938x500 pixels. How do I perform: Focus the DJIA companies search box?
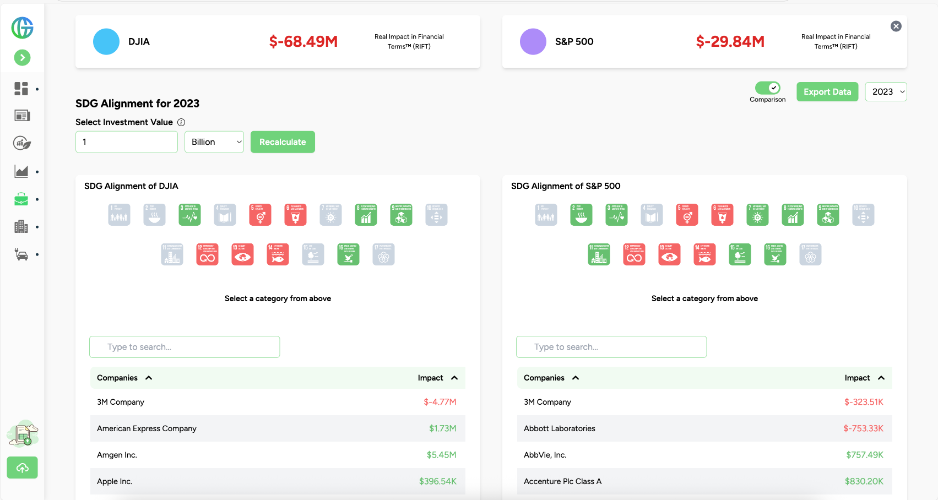pyautogui.click(x=184, y=347)
